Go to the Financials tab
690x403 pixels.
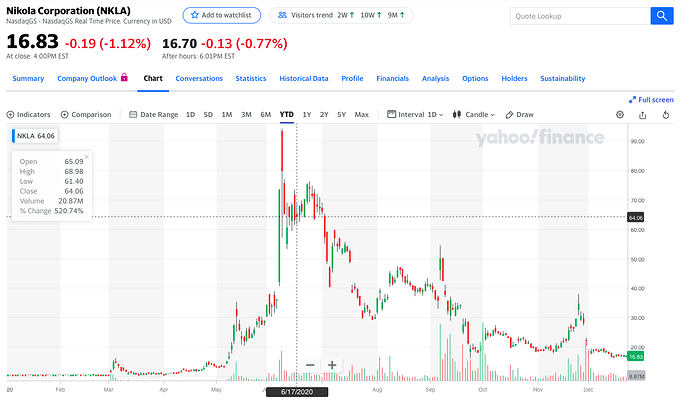pyautogui.click(x=393, y=78)
